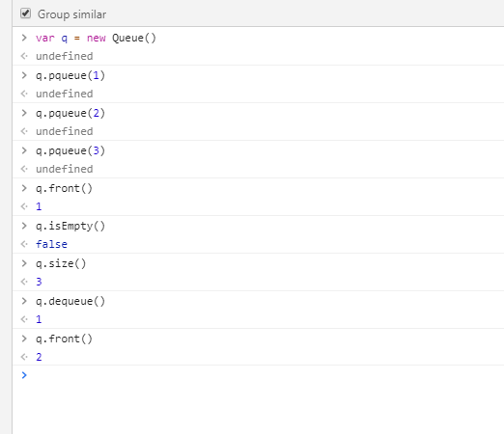Screen dimensions: 504x434
Task: Click the input chevron beside q.isEmpty()
Action: point(24,226)
